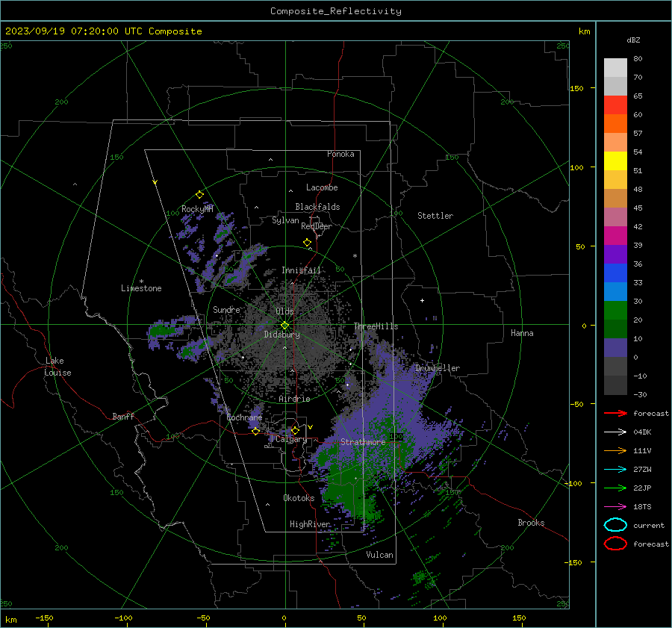
Task: Click the ThreeHills label
Action: pos(376,326)
